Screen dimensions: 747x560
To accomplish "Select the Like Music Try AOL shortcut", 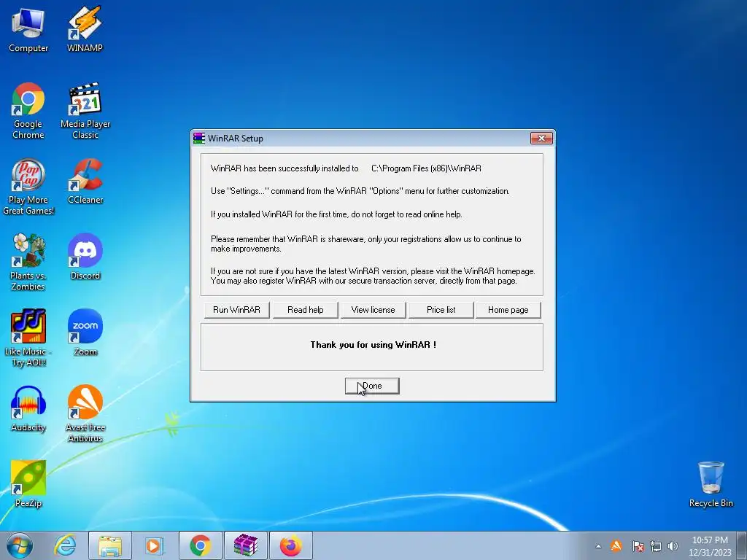I will pos(28,338).
